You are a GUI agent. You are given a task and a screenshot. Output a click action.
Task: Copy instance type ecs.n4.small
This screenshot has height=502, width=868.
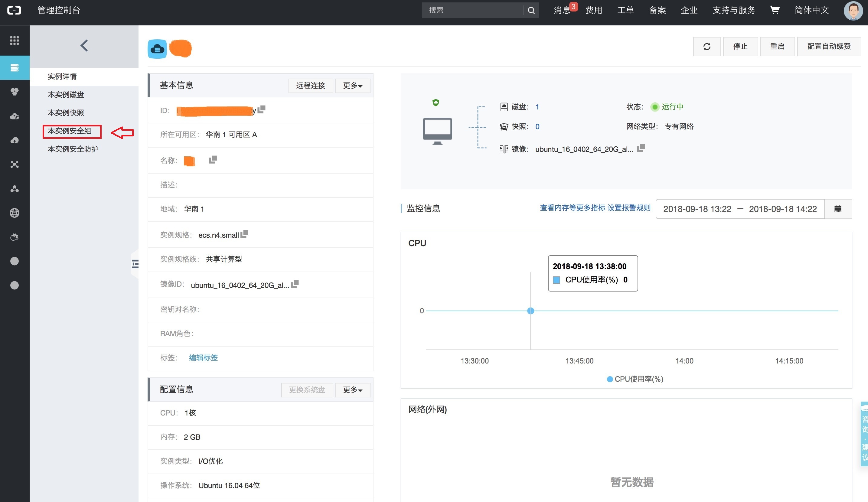[245, 234]
